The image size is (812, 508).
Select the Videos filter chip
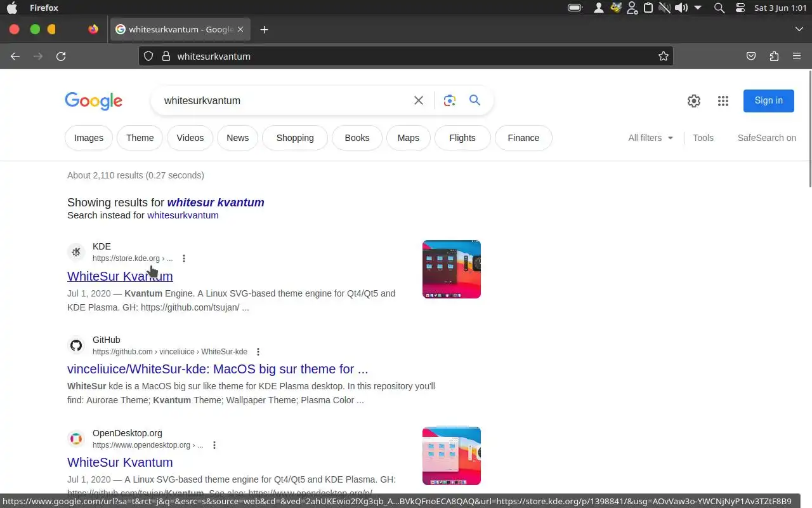click(x=190, y=138)
